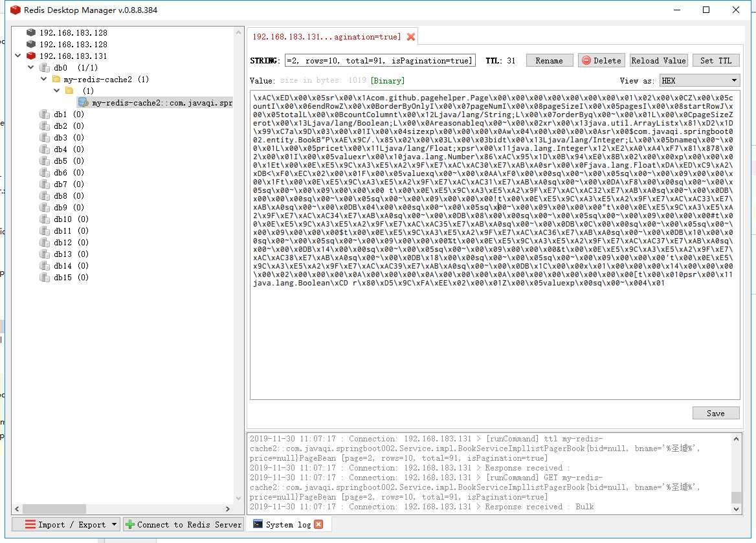This screenshot has width=756, height=543.
Task: Click the TTL: 31 label
Action: (x=500, y=60)
